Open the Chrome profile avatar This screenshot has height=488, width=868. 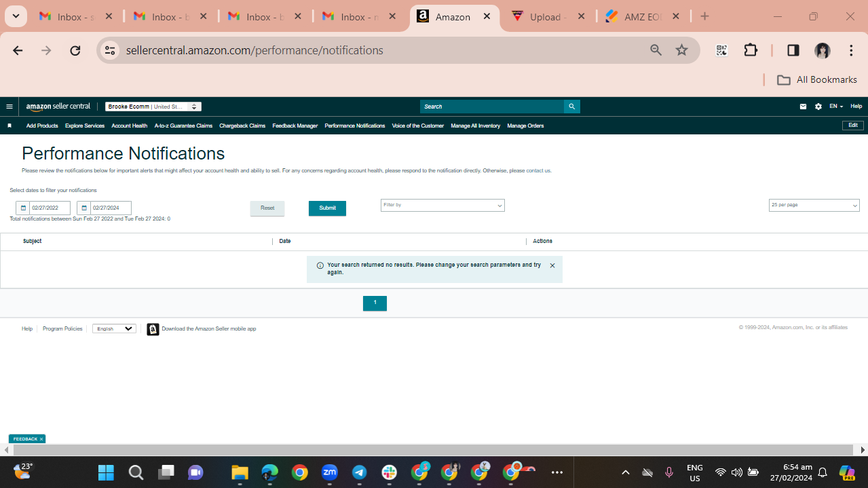click(823, 50)
